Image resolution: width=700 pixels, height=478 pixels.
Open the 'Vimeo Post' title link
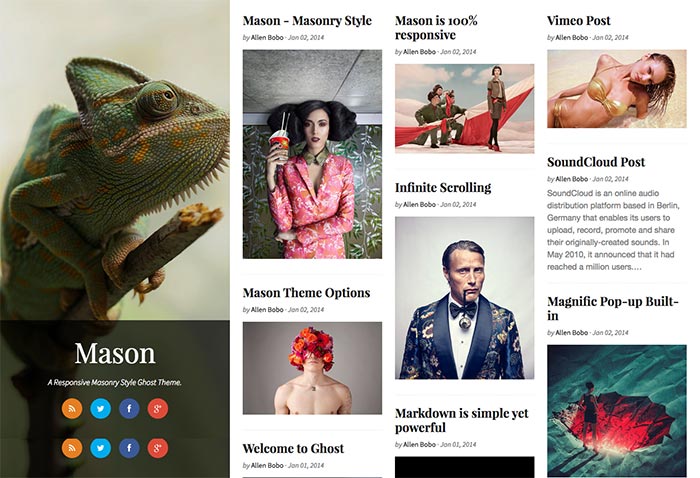point(579,21)
